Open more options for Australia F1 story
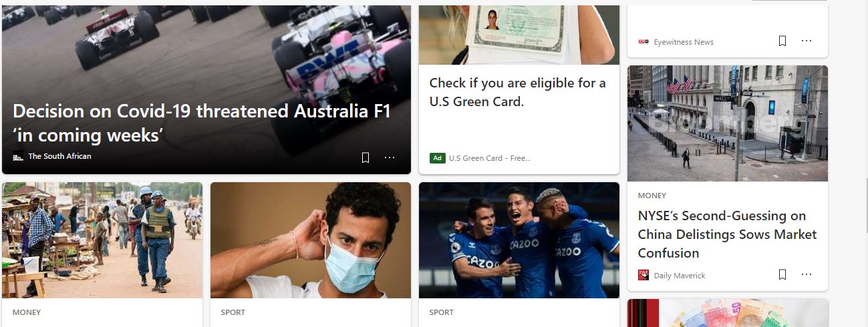 (x=390, y=157)
